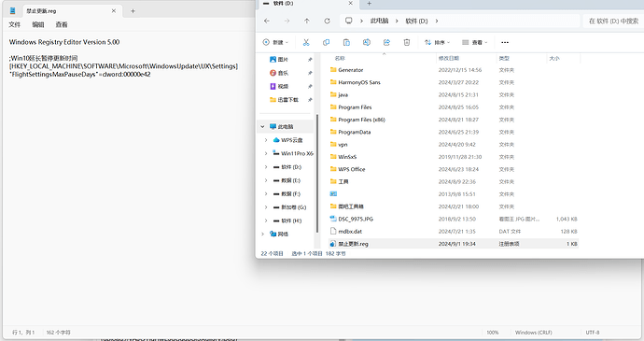
Task: Click UTF-8 encoding in Notepad status bar
Action: click(593, 333)
